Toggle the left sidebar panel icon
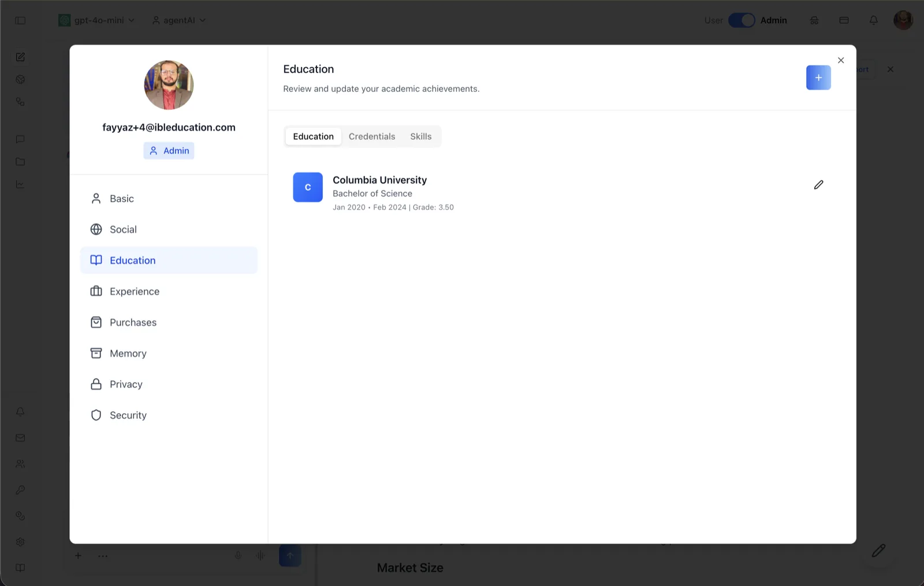924x586 pixels. tap(20, 20)
